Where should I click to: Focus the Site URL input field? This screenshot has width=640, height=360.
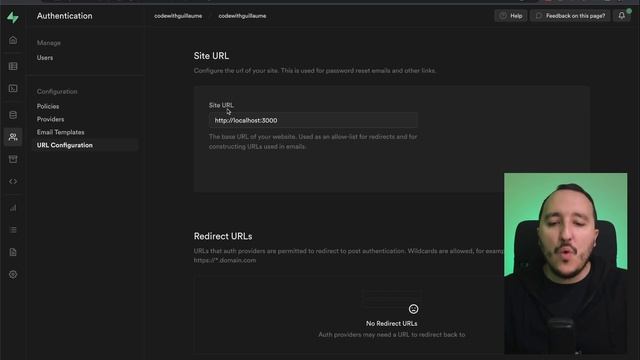pyautogui.click(x=313, y=120)
